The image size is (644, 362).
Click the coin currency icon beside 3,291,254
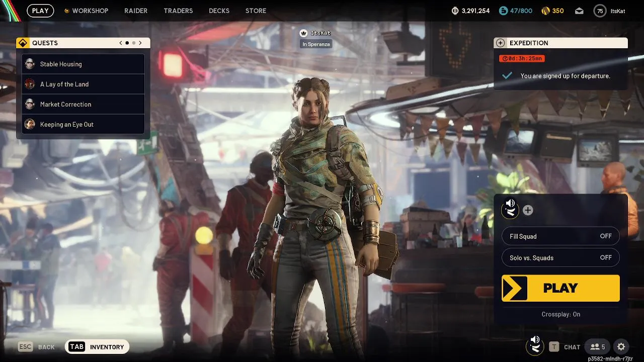[x=455, y=11]
